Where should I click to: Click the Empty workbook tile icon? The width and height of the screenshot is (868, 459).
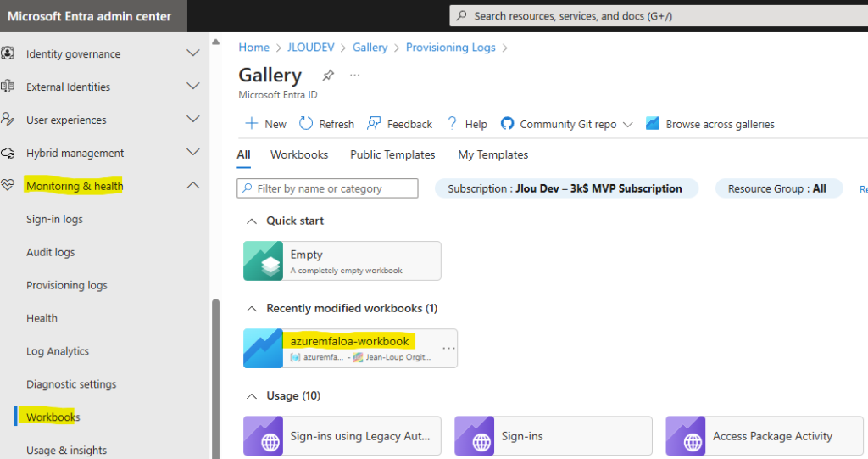pos(264,260)
